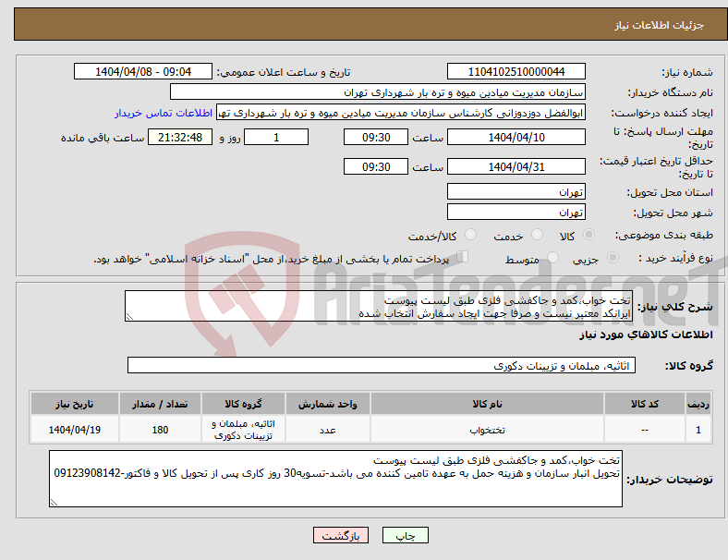Click announcement date field 1404/04/08 - 09:04

pyautogui.click(x=143, y=71)
